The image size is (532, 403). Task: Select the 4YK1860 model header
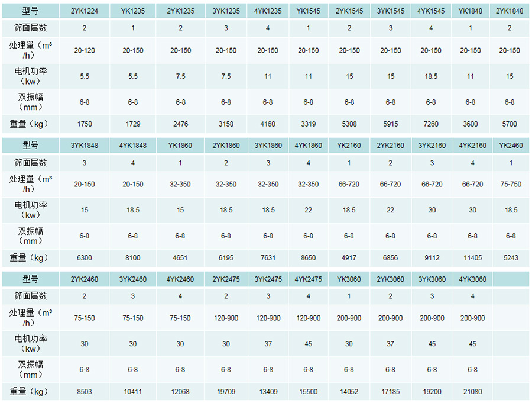pos(308,145)
